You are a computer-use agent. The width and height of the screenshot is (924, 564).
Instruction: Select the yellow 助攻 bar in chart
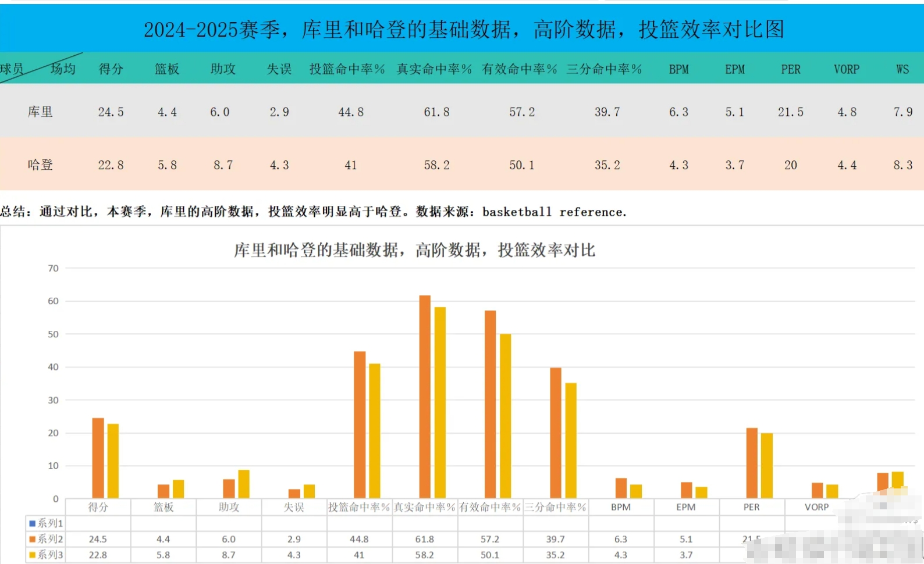point(244,484)
